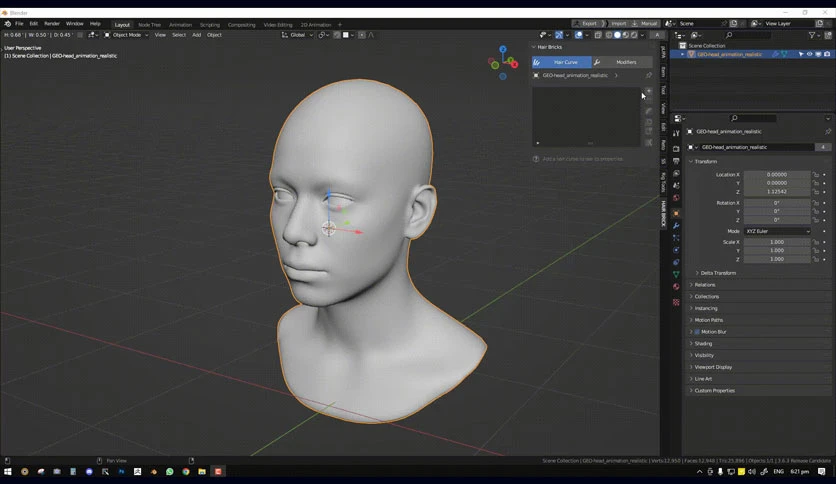Screen dimensions: 836x484
Task: Open the Physics properties tab
Action: pos(676,250)
